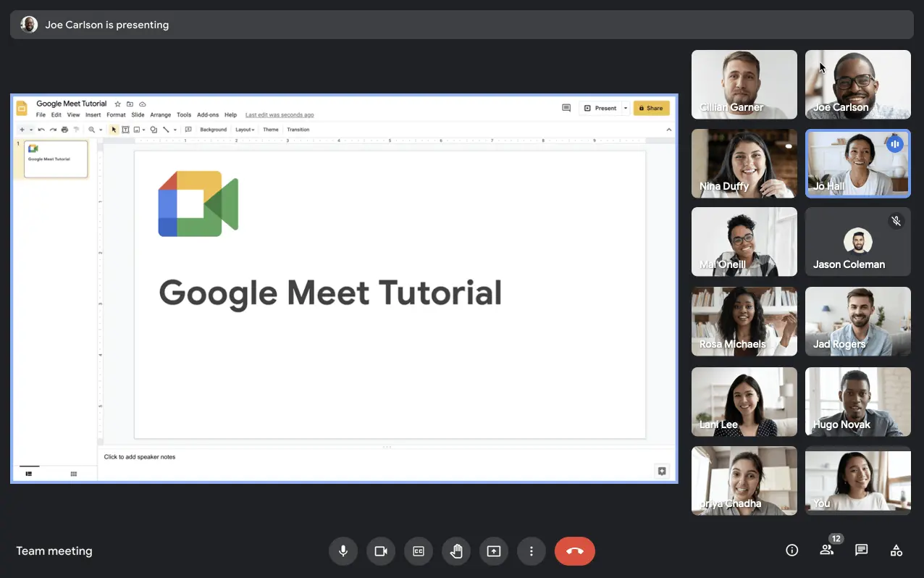Select Rosa Michaels' video tile
The width and height of the screenshot is (924, 578).
point(744,322)
